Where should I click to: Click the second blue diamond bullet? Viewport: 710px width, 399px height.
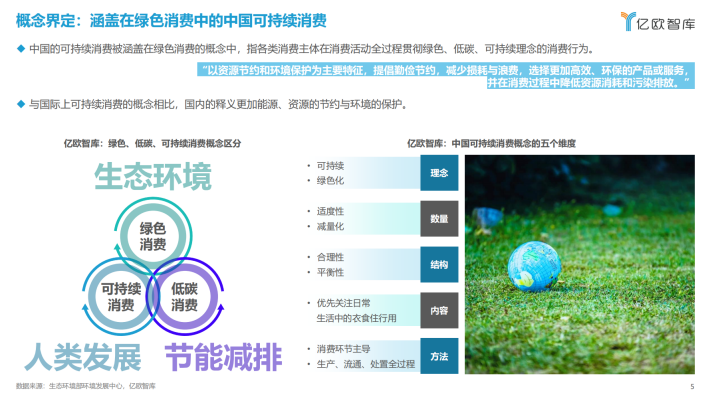[x=20, y=104]
